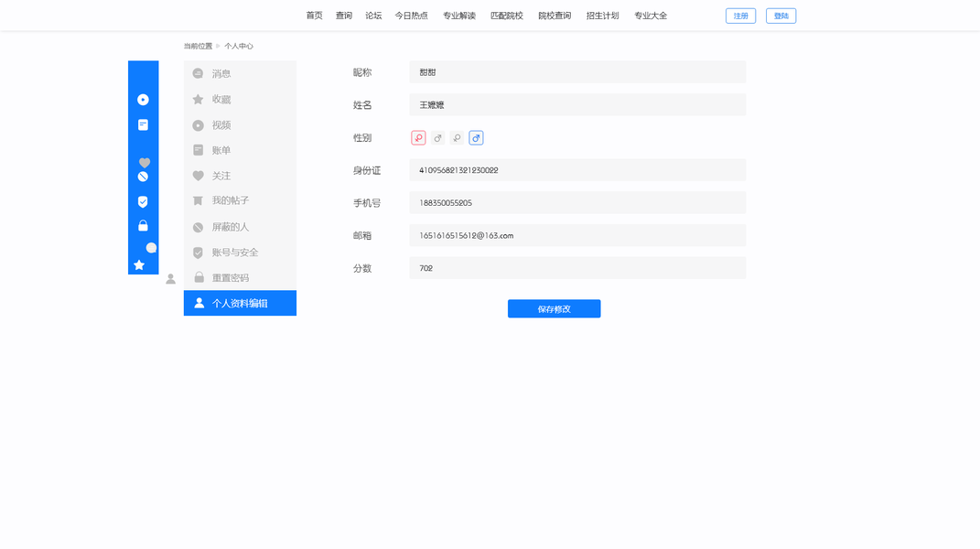Image resolution: width=980 pixels, height=549 pixels.
Task: Click the gray heart icon on blue strip
Action: (145, 163)
